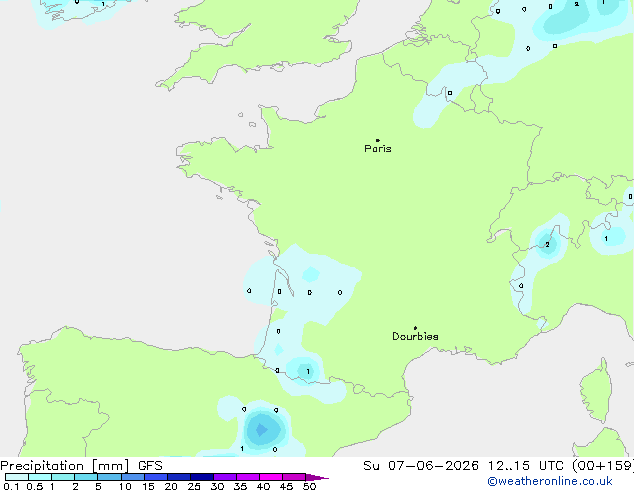
Task: Click the '1' precipitation value near the Pyrenees
Action: (x=308, y=372)
